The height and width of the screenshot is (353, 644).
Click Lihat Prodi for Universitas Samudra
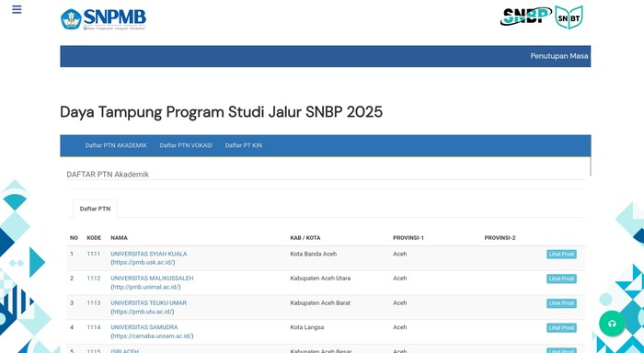561,328
